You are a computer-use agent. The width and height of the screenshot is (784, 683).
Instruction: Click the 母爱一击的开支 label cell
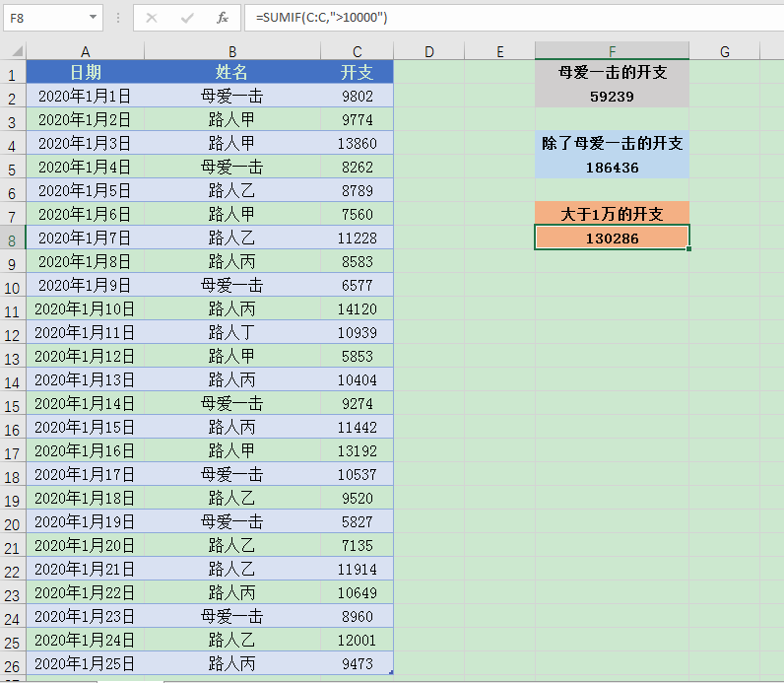click(612, 72)
